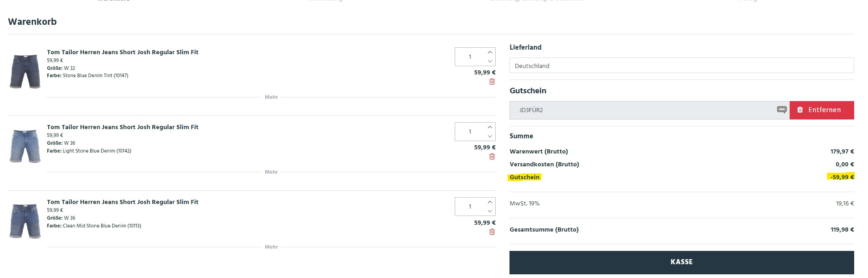The height and width of the screenshot is (278, 868).
Task: Expand Mehr under the first cart item
Action: (x=272, y=97)
